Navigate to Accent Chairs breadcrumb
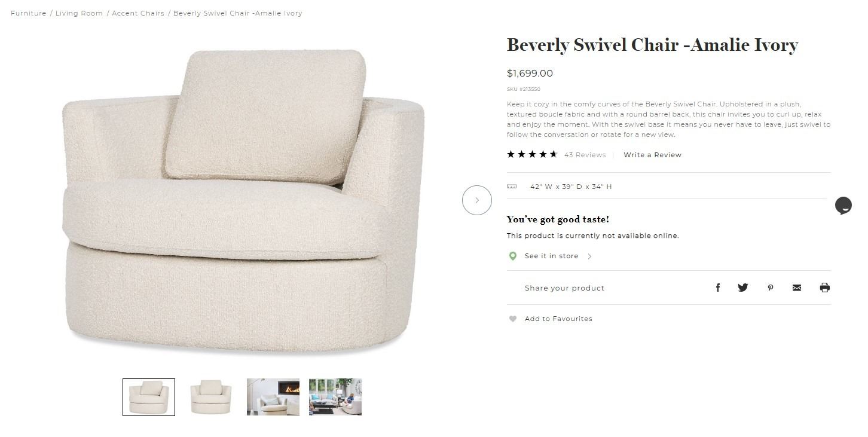 click(x=138, y=13)
